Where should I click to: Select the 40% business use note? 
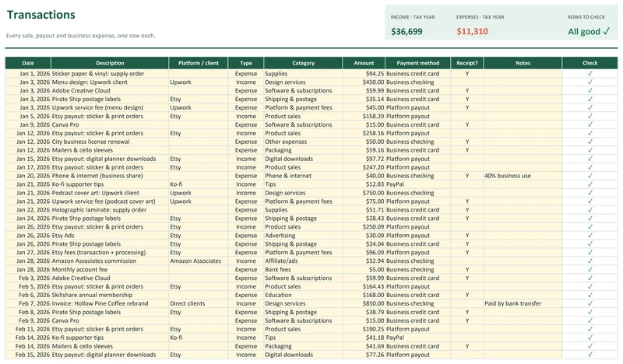click(523, 176)
